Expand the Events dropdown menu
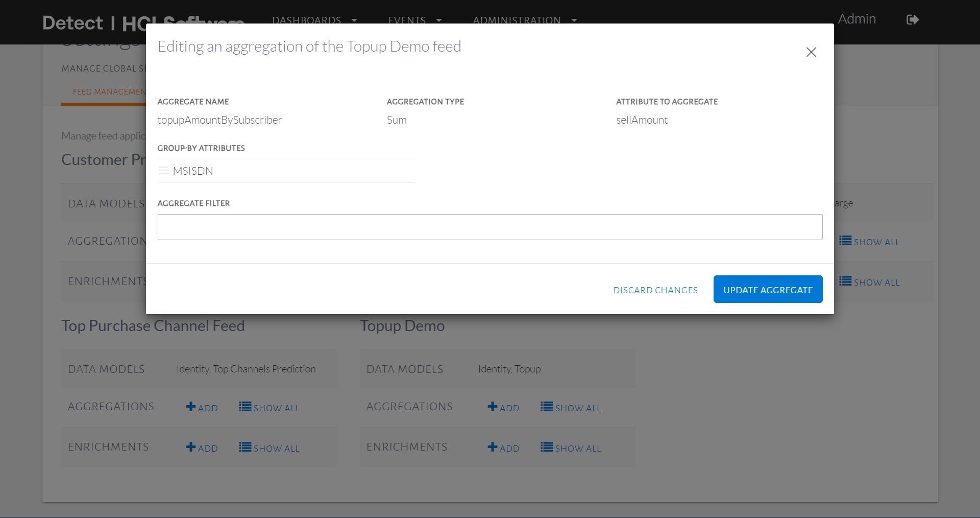The height and width of the screenshot is (518, 980). (414, 20)
